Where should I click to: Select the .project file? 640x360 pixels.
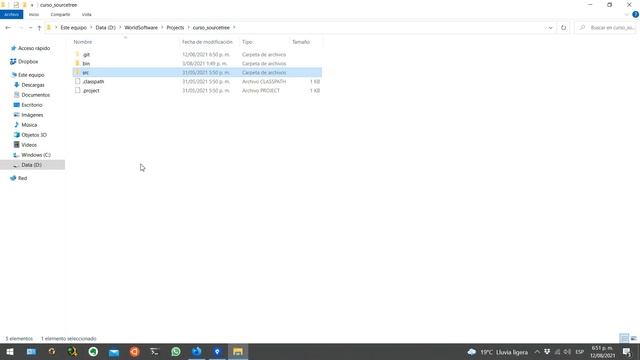91,91
